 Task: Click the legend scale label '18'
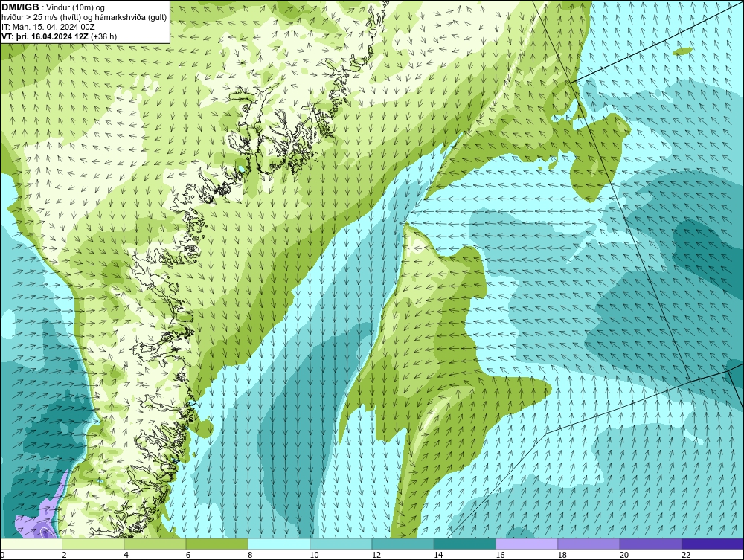coord(562,556)
